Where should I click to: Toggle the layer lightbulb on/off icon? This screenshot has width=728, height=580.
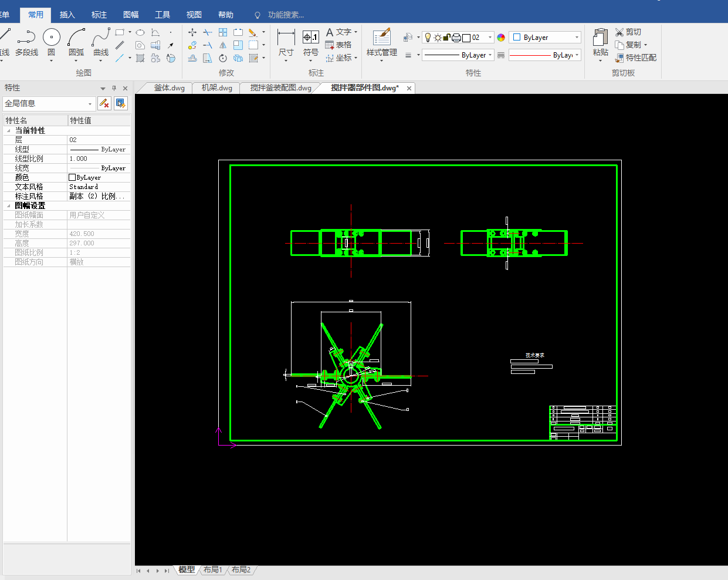coord(428,38)
